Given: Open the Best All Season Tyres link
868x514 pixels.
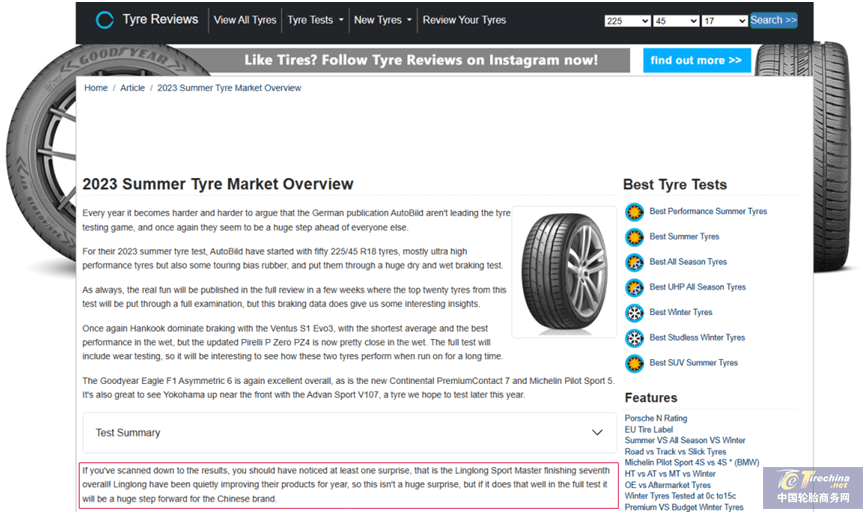Looking at the screenshot, I should 688,262.
